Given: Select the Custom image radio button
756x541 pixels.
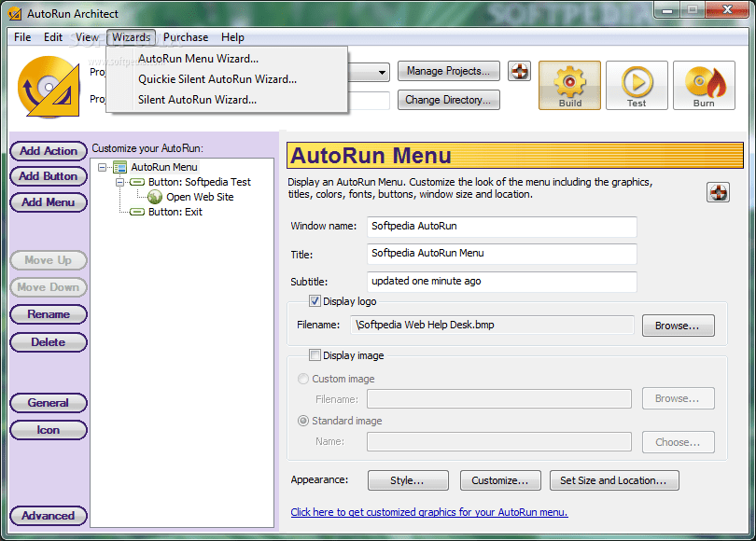Looking at the screenshot, I should (303, 379).
